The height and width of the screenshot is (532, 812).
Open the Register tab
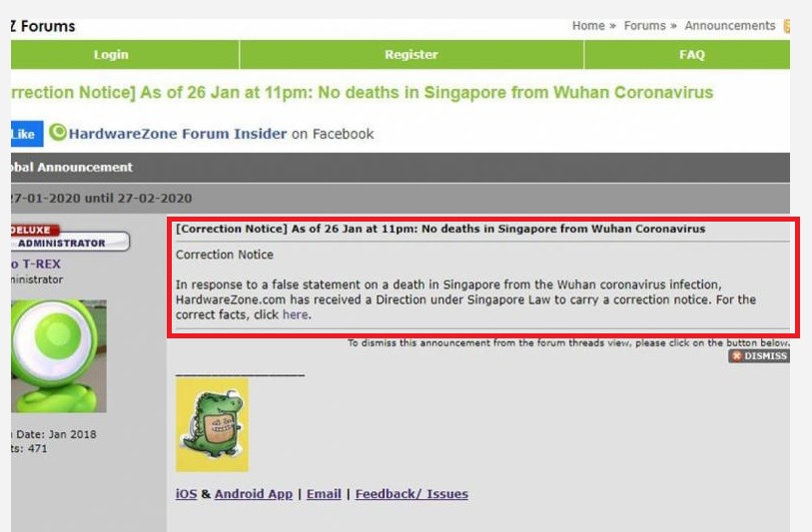(x=411, y=55)
